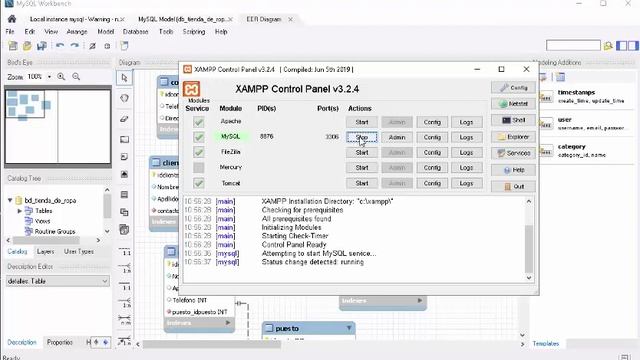640x360 pixels.
Task: Click the new model file icon
Action: [13, 46]
